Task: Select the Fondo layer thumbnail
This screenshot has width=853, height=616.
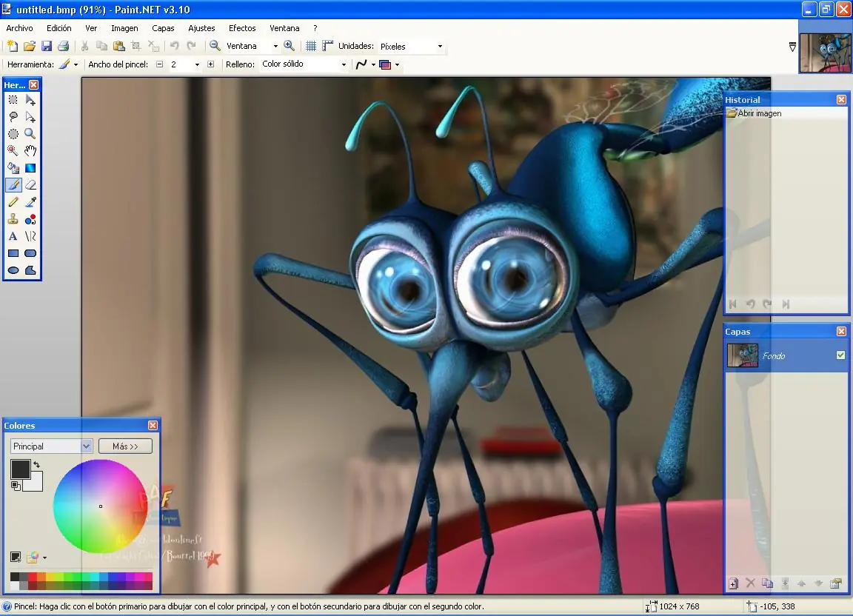Action: click(743, 355)
